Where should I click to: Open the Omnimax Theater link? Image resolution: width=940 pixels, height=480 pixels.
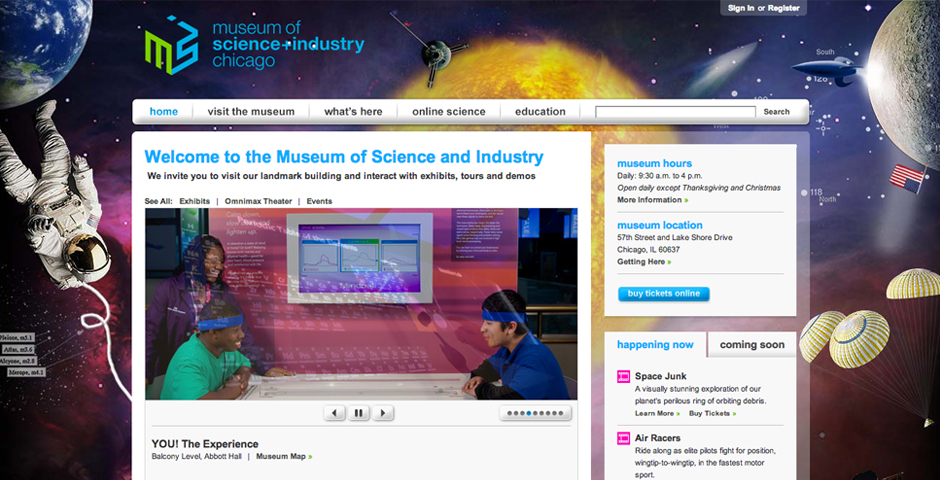tap(258, 201)
